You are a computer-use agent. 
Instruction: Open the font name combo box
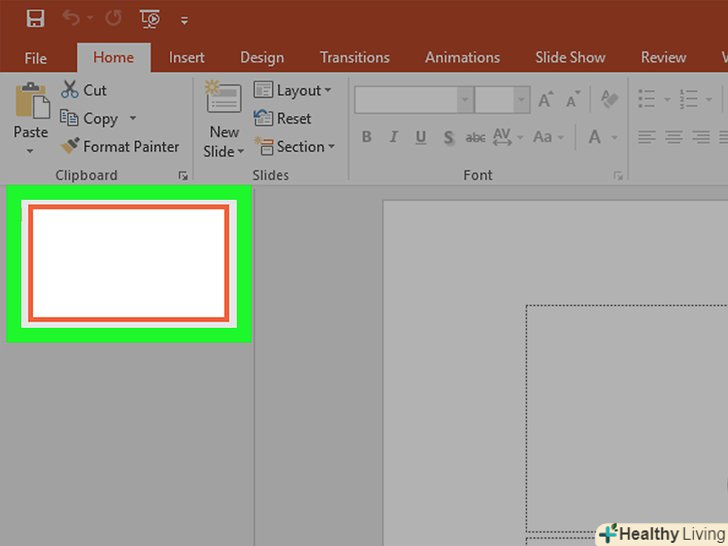click(413, 100)
